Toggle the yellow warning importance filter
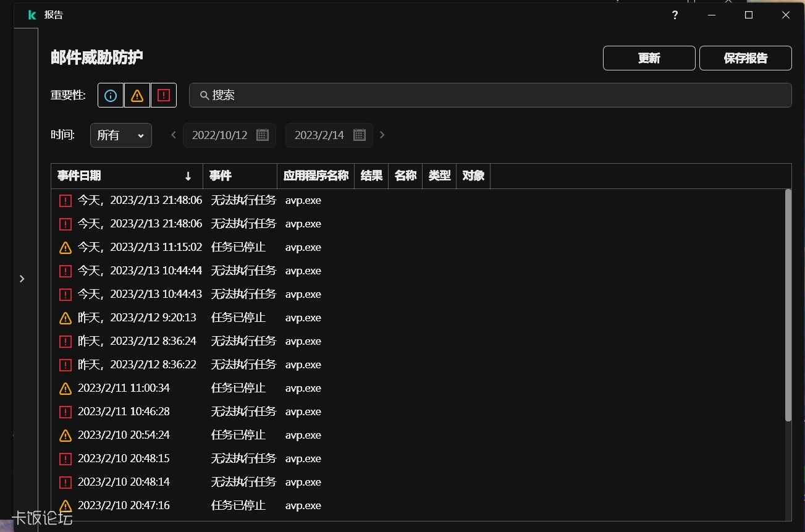 point(137,95)
